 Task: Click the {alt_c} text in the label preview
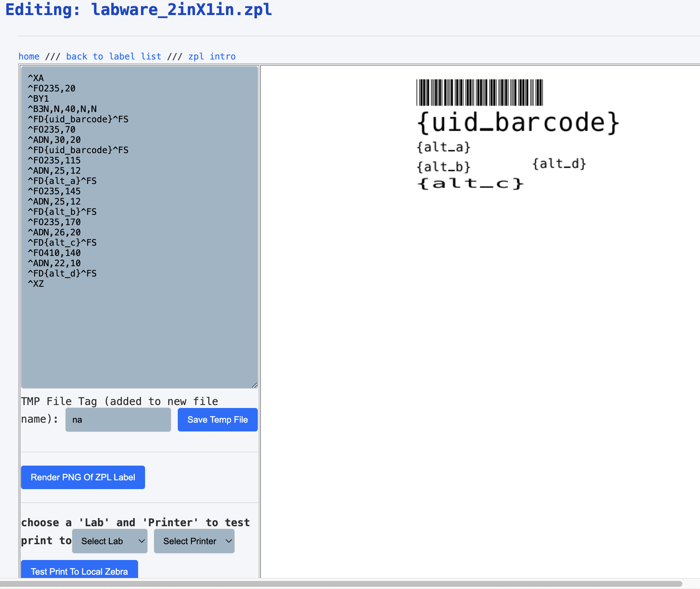[470, 183]
